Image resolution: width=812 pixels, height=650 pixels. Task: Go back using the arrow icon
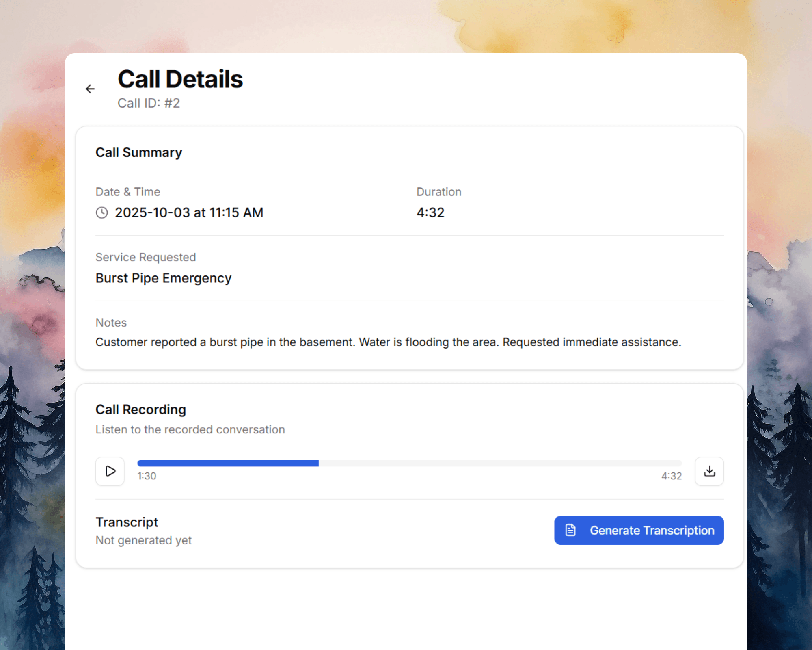90,89
